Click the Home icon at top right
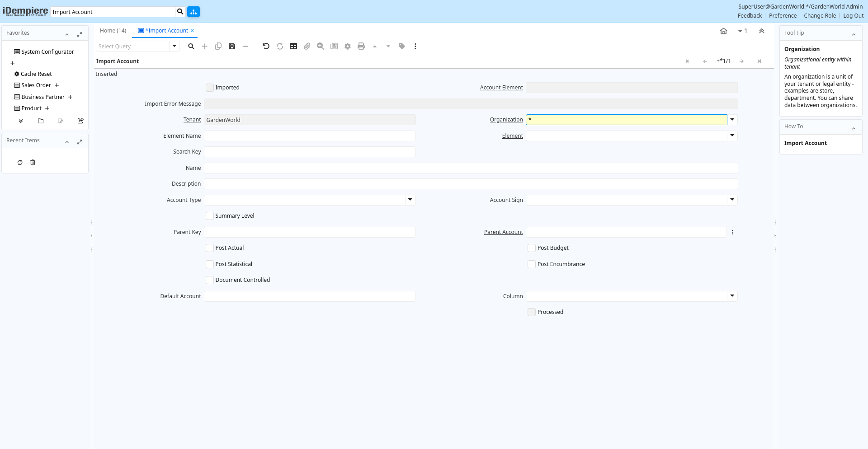 723,31
